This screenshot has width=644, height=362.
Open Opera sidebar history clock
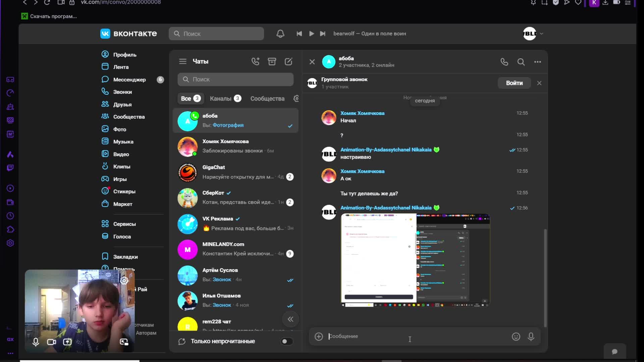pos(10,216)
